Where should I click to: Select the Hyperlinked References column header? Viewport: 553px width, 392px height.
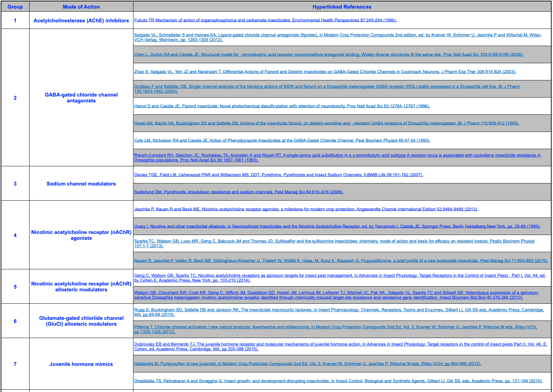click(x=341, y=7)
